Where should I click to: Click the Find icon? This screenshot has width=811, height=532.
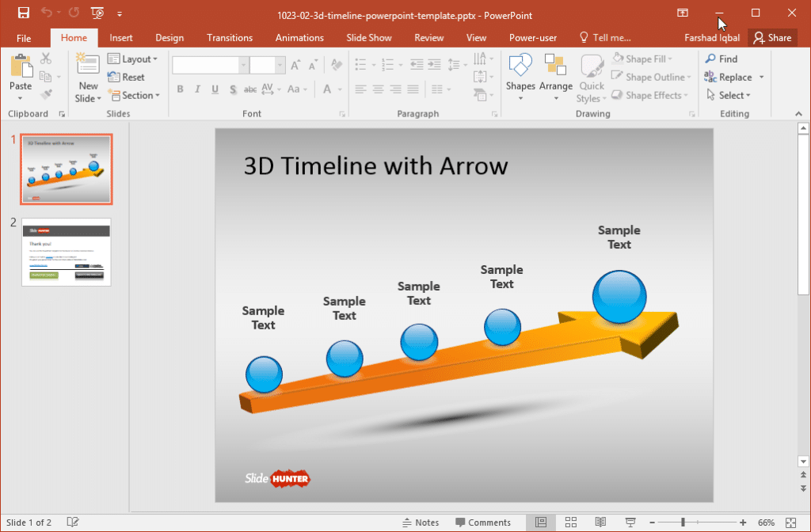pos(721,58)
